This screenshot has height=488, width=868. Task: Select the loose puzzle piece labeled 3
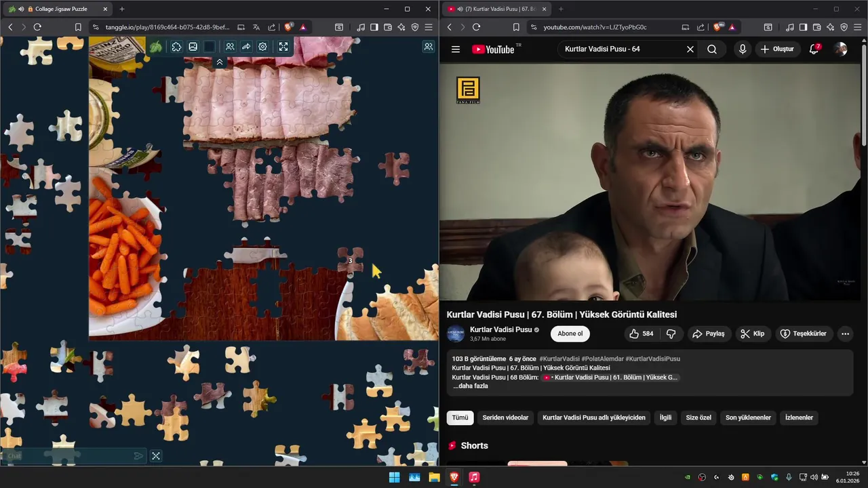click(351, 261)
